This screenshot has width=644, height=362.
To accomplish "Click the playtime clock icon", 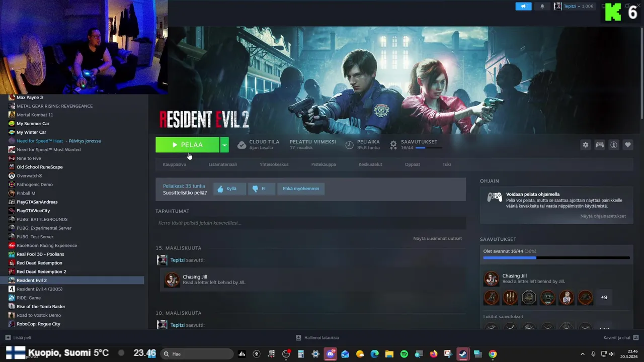I will pos(350,145).
